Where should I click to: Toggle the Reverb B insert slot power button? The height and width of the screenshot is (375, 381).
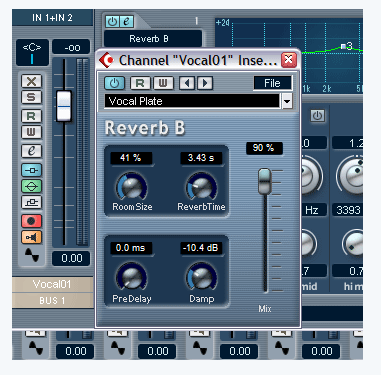(x=112, y=22)
